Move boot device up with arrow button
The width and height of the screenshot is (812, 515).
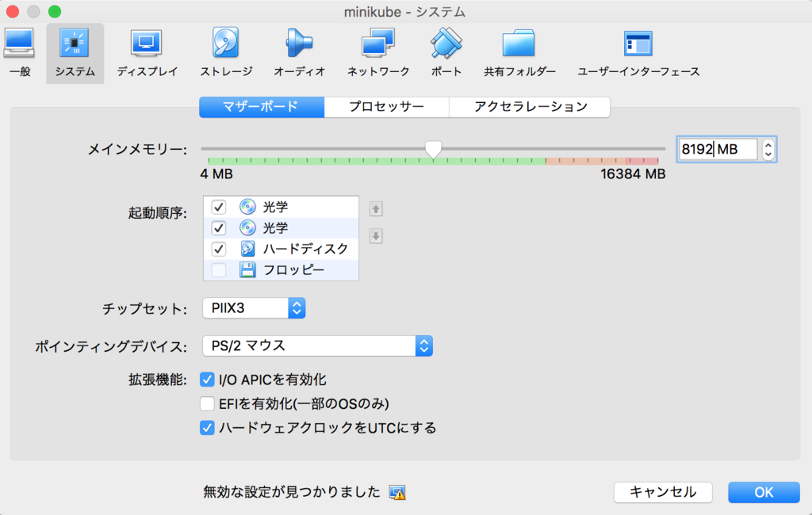[x=376, y=209]
